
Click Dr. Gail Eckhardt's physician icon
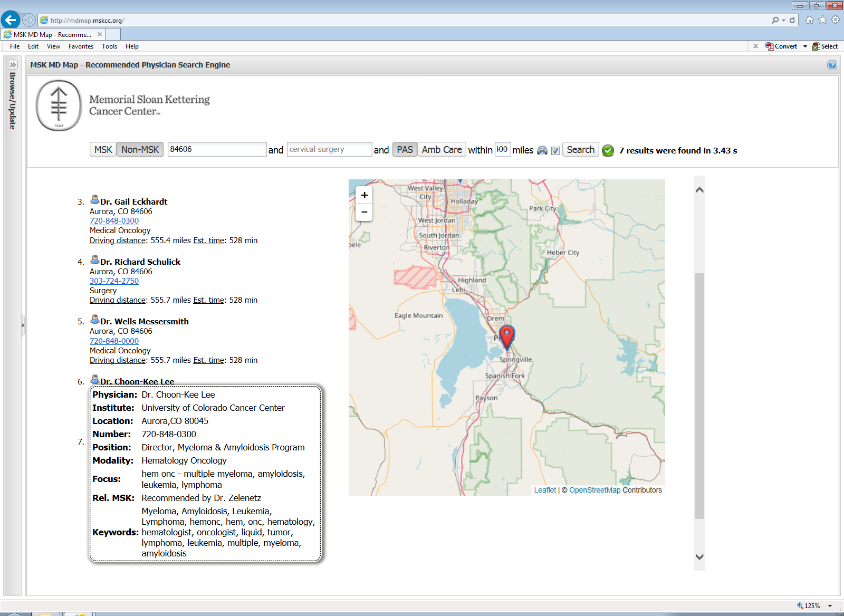pyautogui.click(x=95, y=200)
